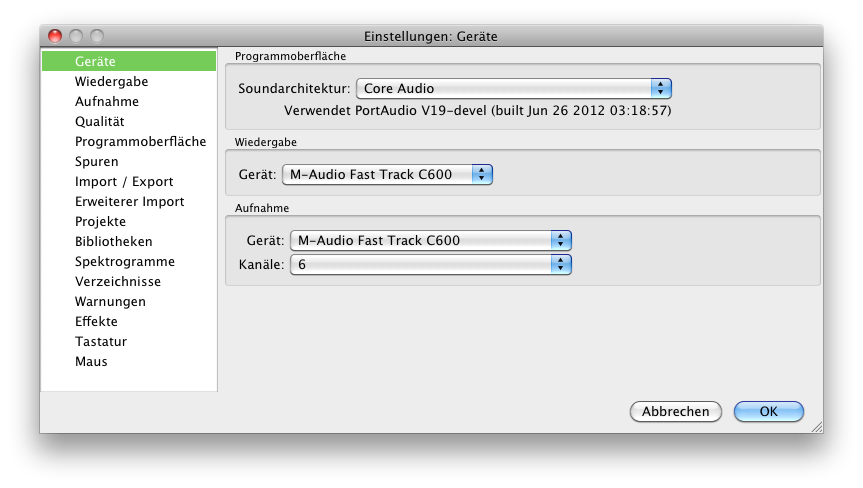Viewport: 863px width, 488px height.
Task: Open the Soundarchitektur Core Audio dropdown
Action: click(514, 89)
